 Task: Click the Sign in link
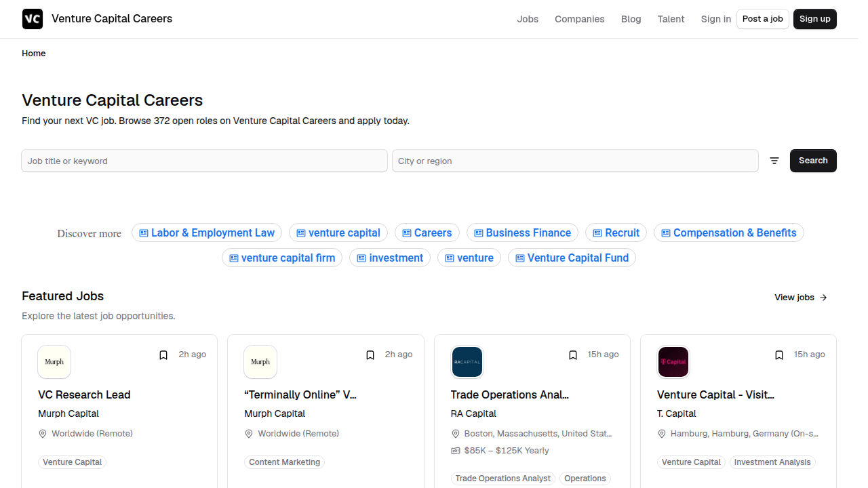[x=716, y=19]
